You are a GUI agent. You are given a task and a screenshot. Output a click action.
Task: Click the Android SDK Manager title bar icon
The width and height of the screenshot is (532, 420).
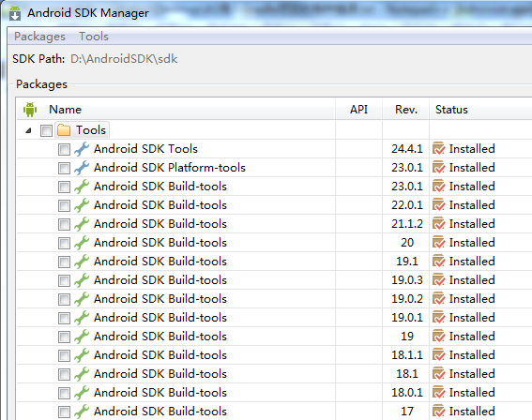[x=15, y=13]
